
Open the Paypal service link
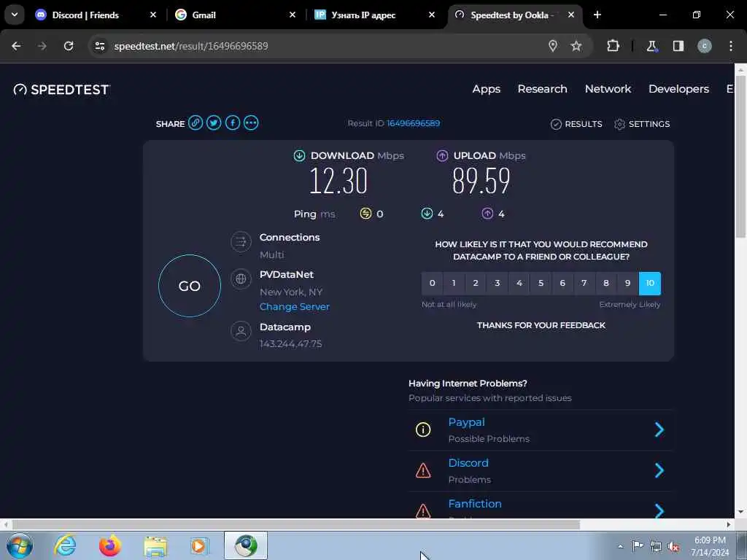466,422
